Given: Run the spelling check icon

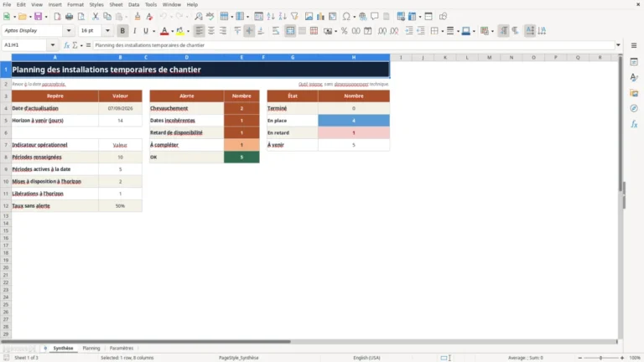Looking at the screenshot, I should pyautogui.click(x=210, y=17).
